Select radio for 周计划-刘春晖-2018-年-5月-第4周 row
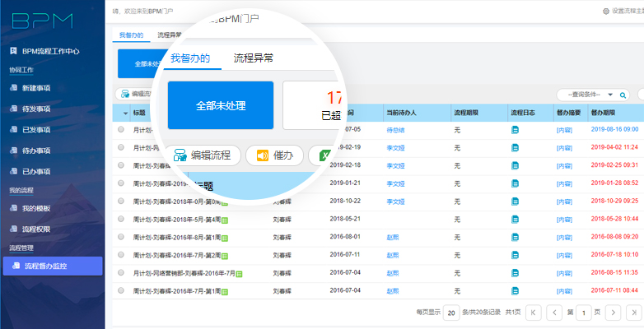Viewport: 644px width, 329px height. pyautogui.click(x=121, y=219)
